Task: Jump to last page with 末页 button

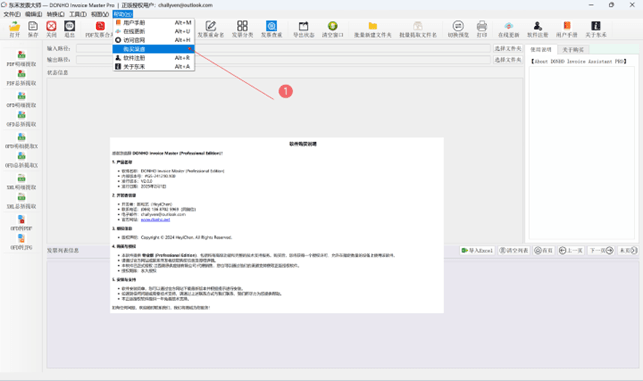Action: tap(628, 250)
